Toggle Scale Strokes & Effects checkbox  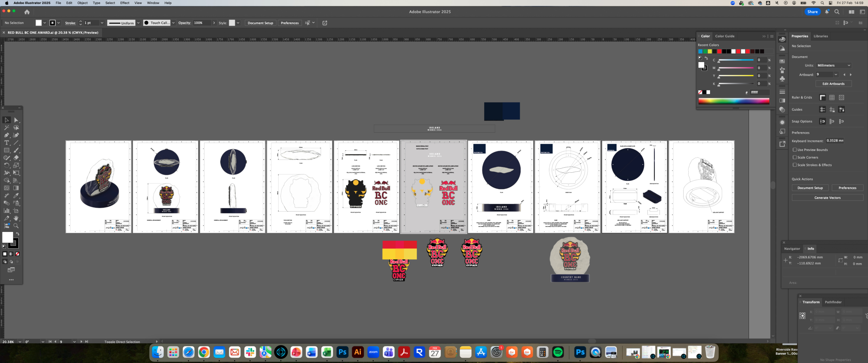794,165
